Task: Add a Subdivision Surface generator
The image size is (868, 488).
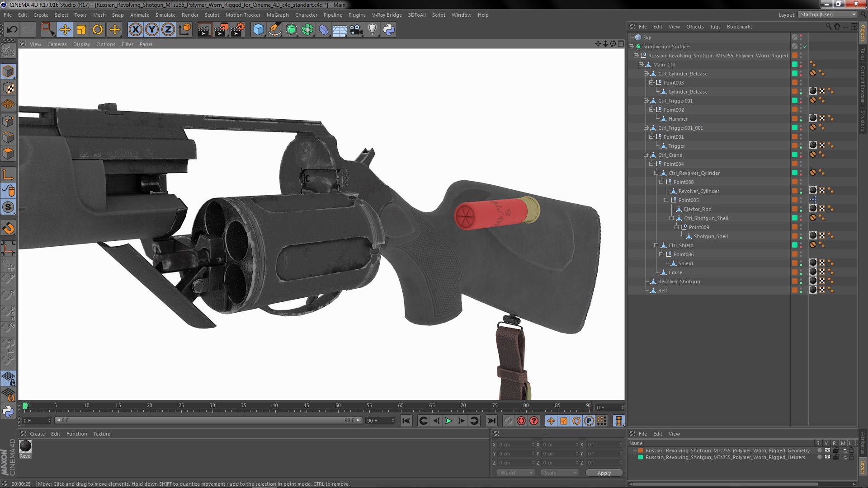Action: pyautogui.click(x=291, y=30)
